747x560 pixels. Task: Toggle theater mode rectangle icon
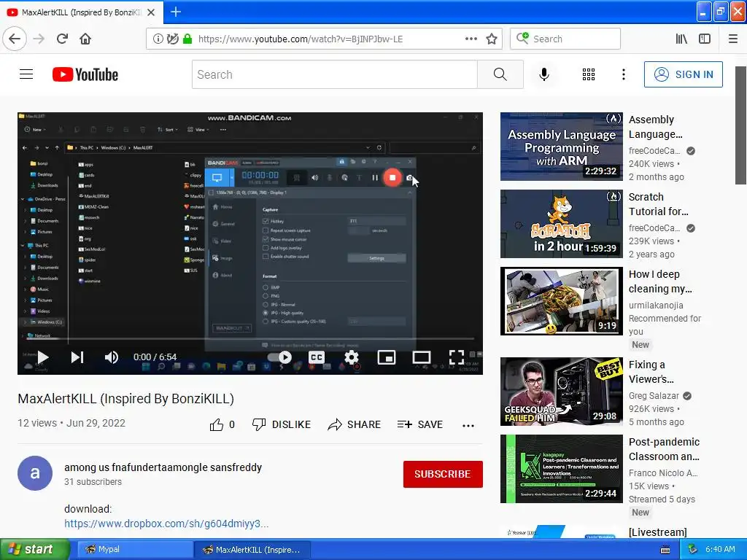pos(422,357)
